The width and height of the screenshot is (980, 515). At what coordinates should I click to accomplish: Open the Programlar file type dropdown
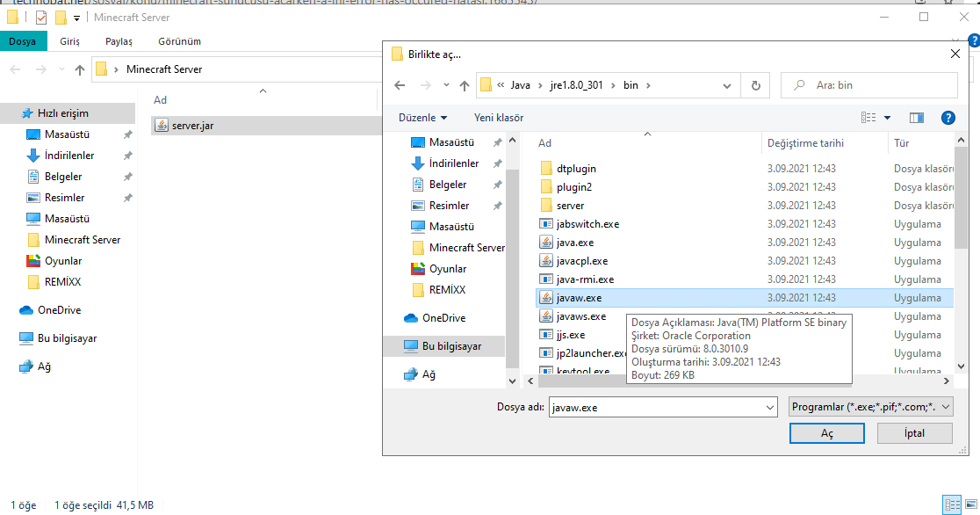[x=870, y=407]
